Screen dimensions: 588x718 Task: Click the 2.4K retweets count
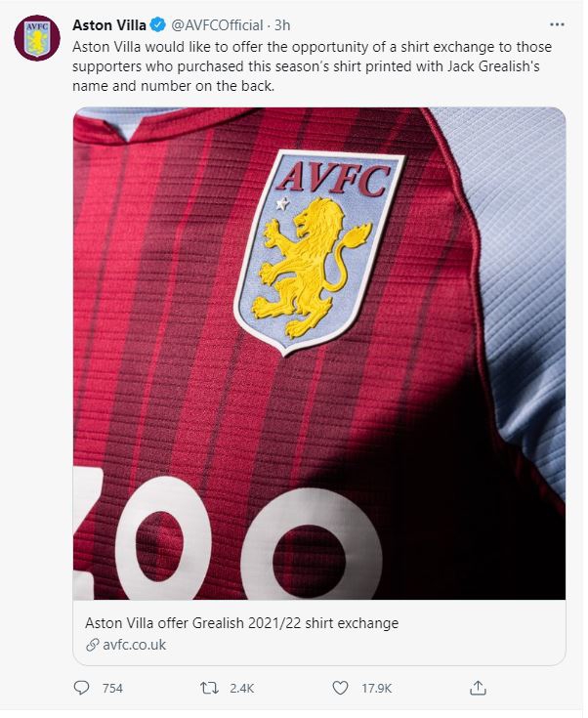pos(242,689)
